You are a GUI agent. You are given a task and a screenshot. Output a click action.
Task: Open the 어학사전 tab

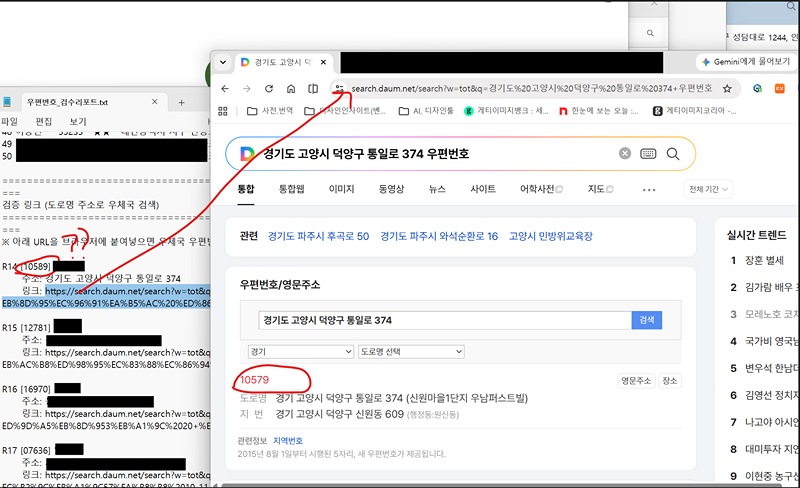[x=541, y=189]
